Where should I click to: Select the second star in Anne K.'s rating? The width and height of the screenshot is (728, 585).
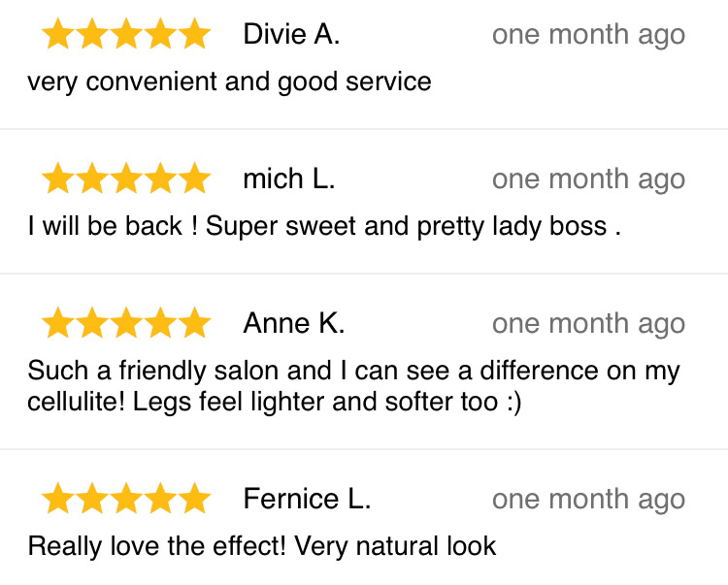[x=92, y=322]
